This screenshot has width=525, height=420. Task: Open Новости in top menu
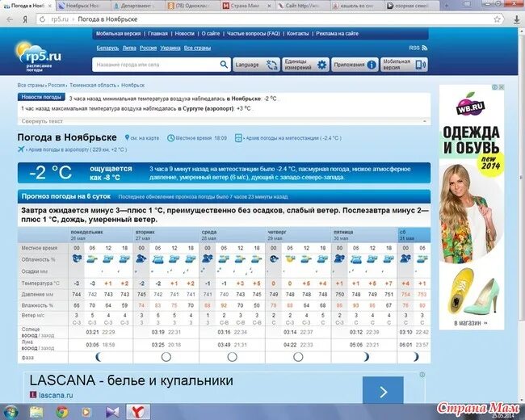[x=184, y=33]
